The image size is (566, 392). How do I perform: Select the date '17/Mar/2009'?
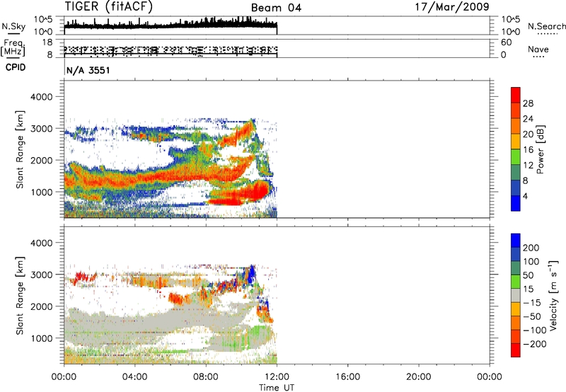(x=452, y=6)
